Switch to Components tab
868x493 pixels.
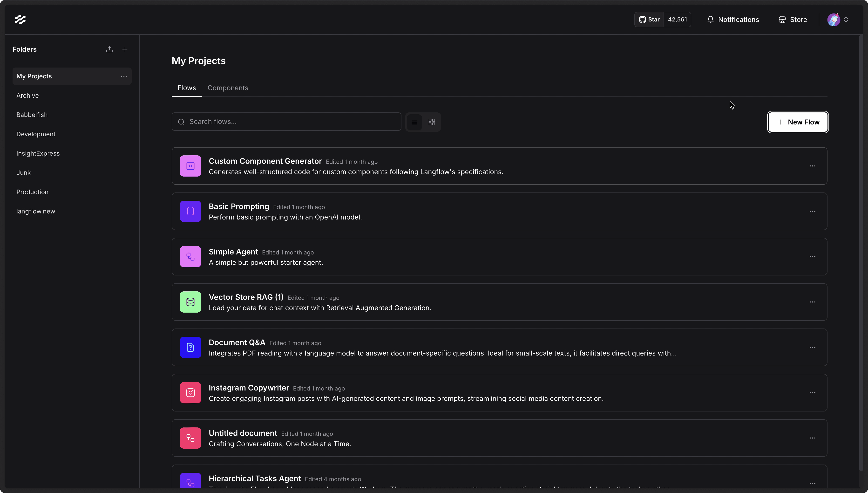(228, 88)
